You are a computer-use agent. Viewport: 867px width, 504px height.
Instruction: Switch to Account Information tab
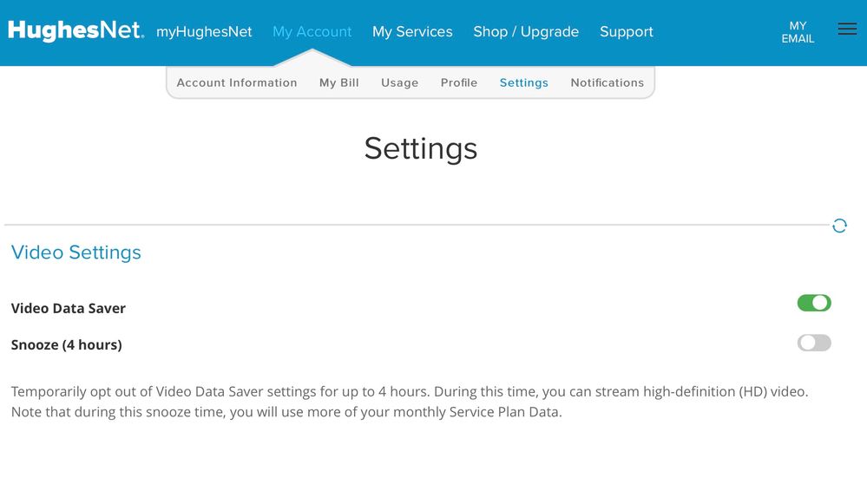tap(237, 83)
